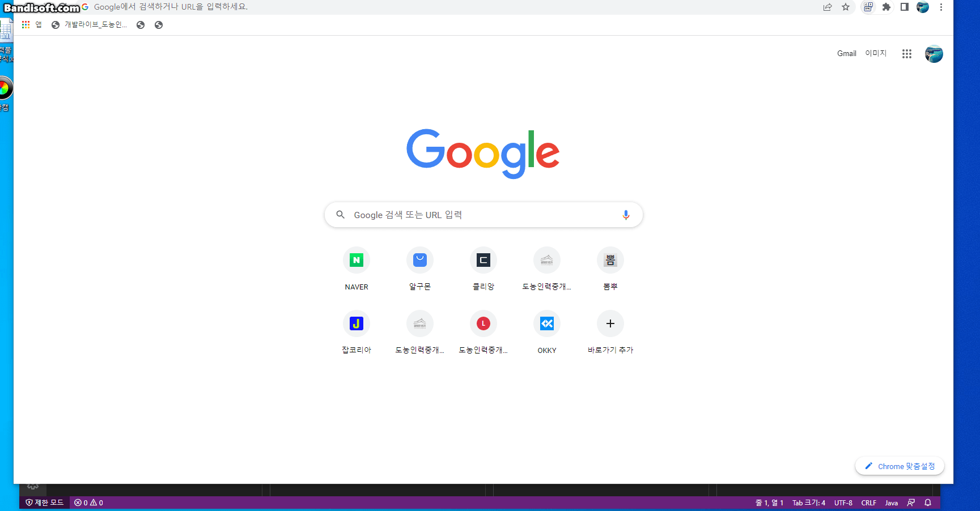This screenshot has width=980, height=511.
Task: Select the Java language mode
Action: click(892, 503)
